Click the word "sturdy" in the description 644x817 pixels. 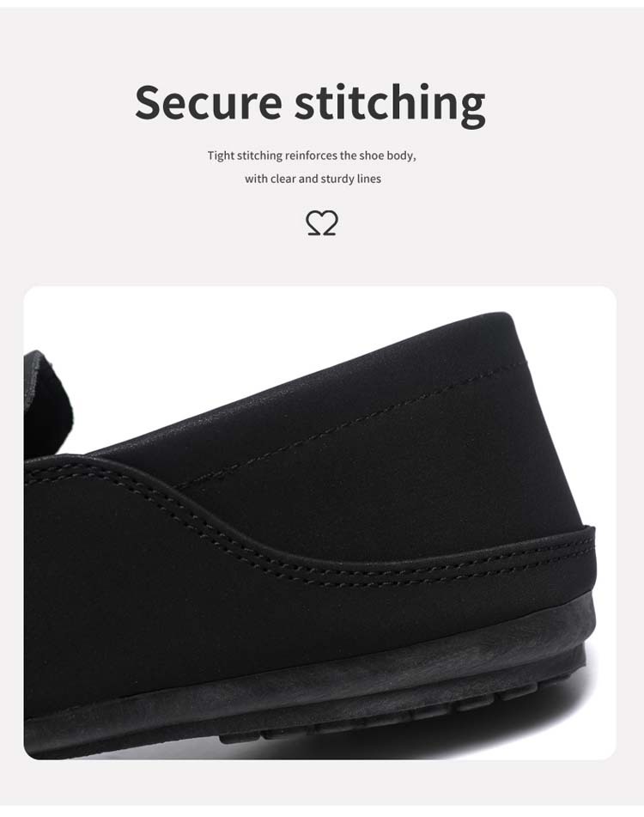[337, 179]
